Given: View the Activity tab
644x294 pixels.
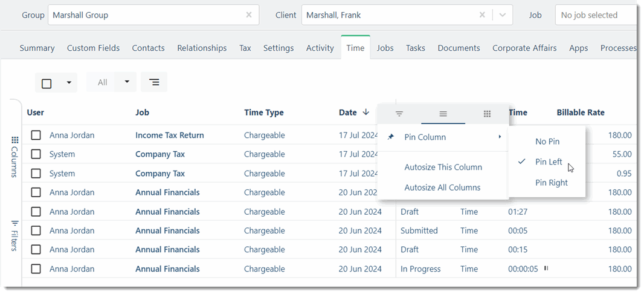Looking at the screenshot, I should pyautogui.click(x=320, y=48).
